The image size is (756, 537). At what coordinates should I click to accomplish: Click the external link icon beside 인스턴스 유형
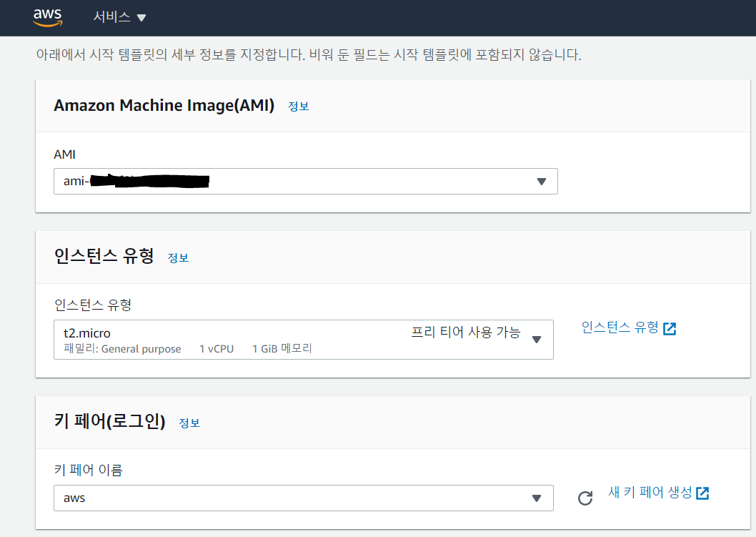pyautogui.click(x=670, y=328)
